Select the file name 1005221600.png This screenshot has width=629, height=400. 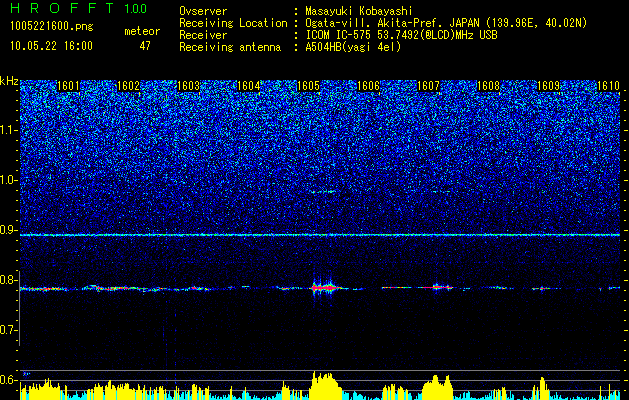coord(52,27)
